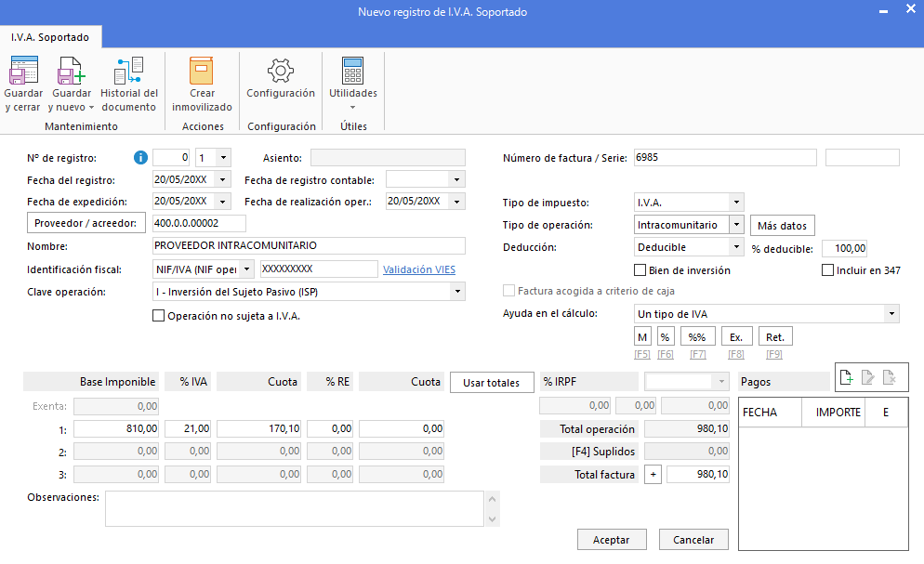This screenshot has width=924, height=564.
Task: Open the registro series dropdown showing 1
Action: (x=223, y=158)
